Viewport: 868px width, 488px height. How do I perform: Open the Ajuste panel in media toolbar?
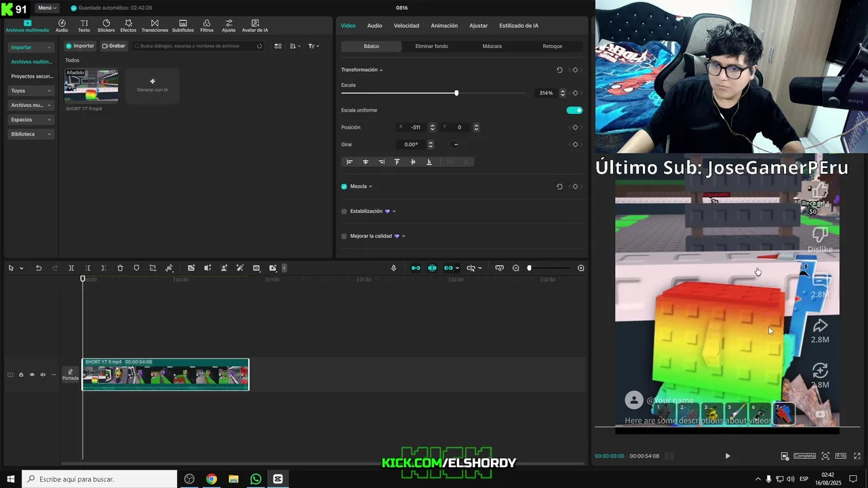tap(229, 26)
